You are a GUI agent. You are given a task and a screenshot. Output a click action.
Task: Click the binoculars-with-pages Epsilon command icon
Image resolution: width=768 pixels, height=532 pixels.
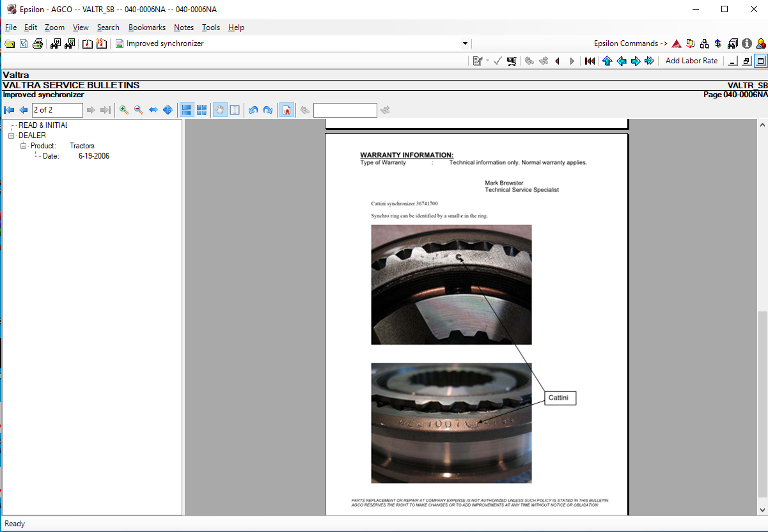(x=733, y=43)
